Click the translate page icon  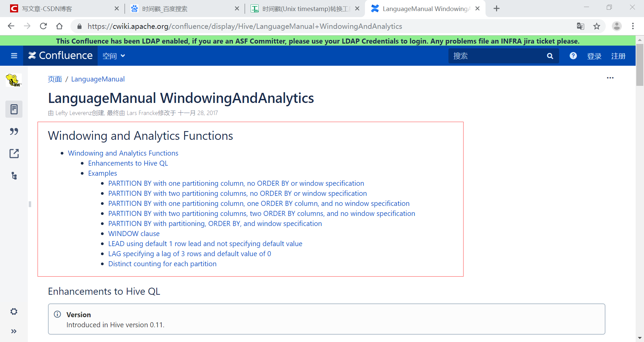[x=581, y=26]
